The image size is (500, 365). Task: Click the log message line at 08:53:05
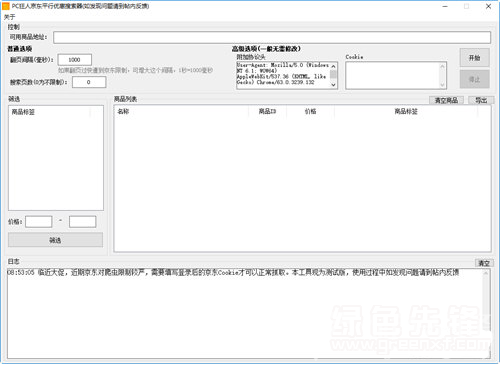[x=233, y=273]
